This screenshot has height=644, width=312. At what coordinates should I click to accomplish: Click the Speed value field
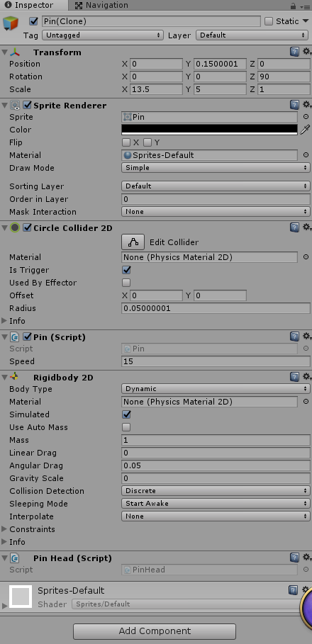click(x=216, y=361)
